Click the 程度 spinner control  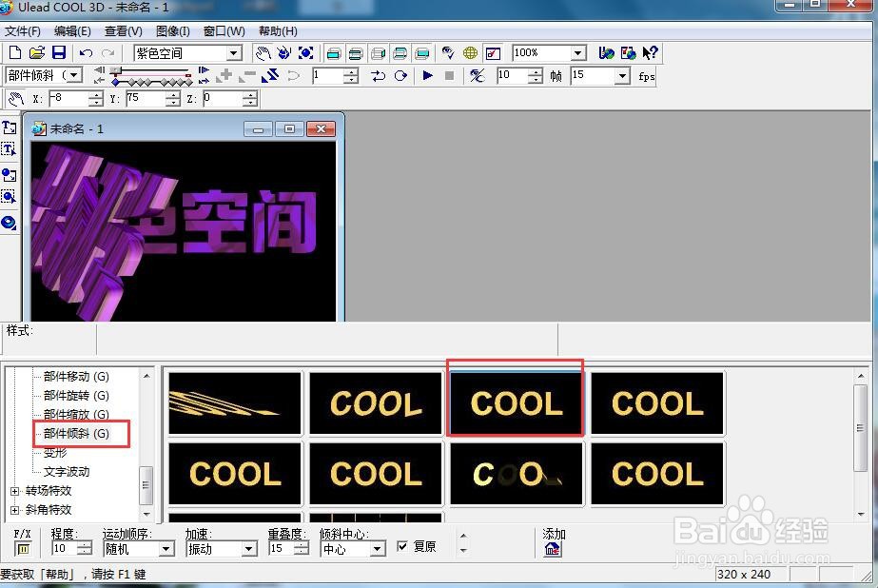[85, 549]
